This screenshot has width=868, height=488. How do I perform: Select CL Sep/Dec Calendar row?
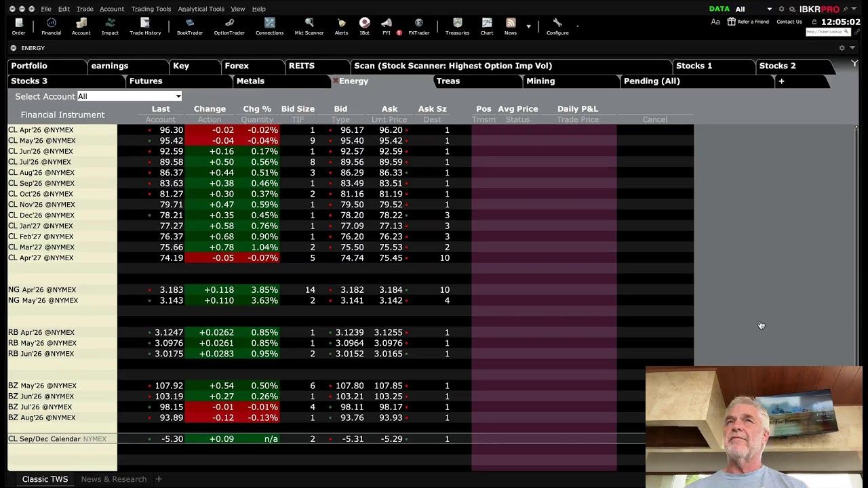[x=351, y=439]
